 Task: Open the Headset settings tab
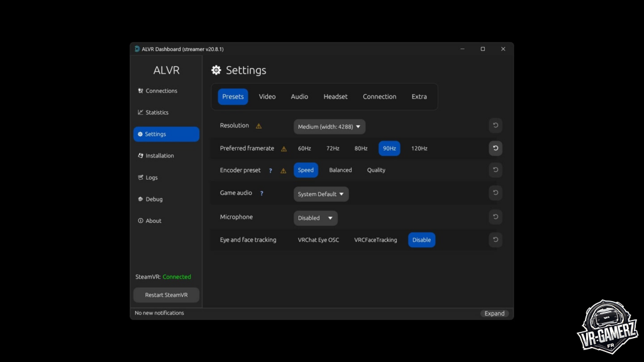(x=335, y=97)
